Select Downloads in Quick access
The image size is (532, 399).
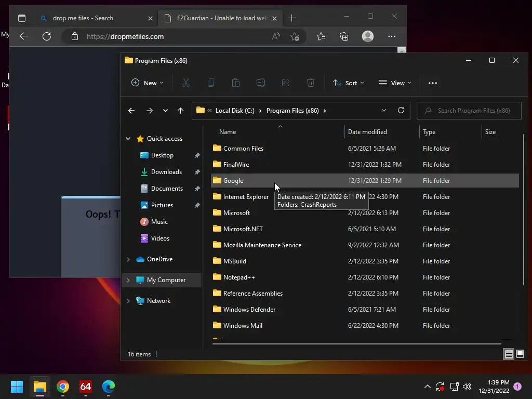coord(166,171)
